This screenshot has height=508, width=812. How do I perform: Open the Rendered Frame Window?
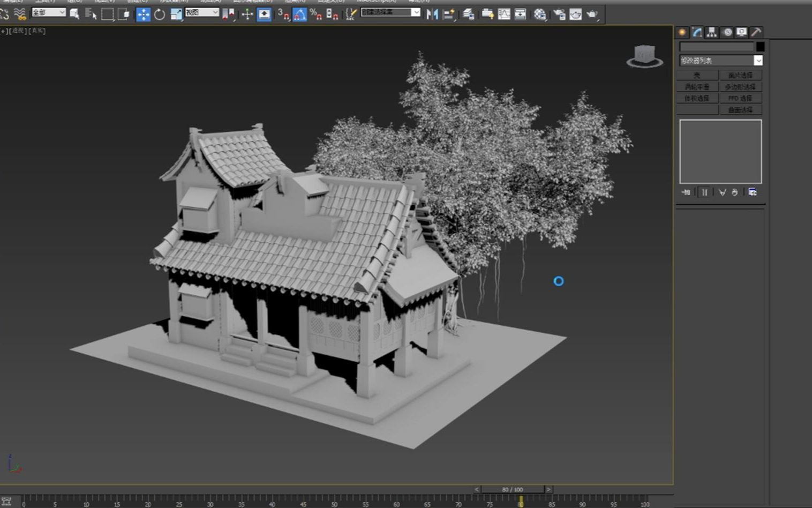tap(576, 14)
